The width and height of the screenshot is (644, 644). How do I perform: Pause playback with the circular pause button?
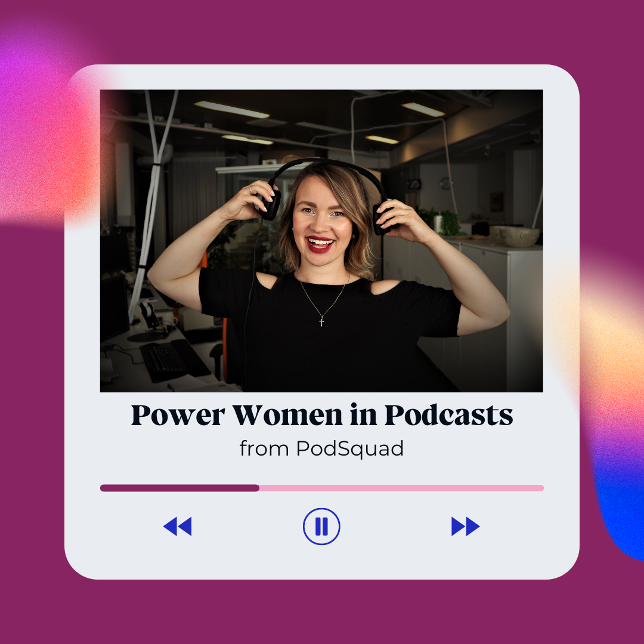coord(321,527)
